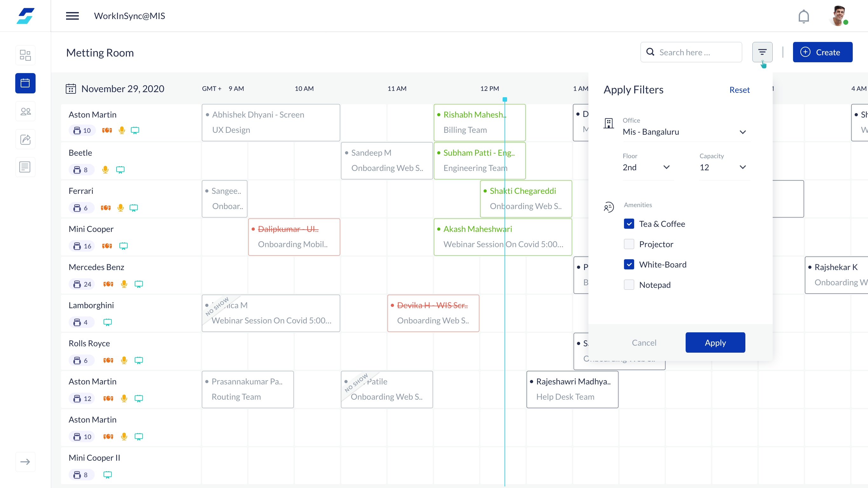This screenshot has height=488, width=868.
Task: Expand the Floor dropdown
Action: click(x=646, y=167)
